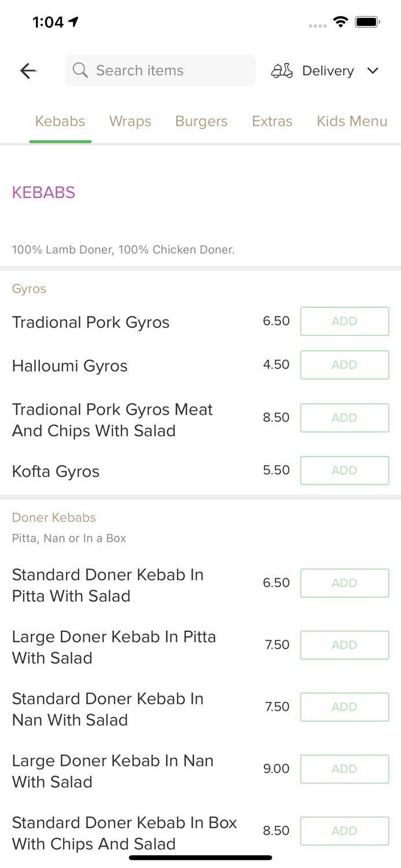Click the magnifying glass search icon
Viewport: 401px width, 868px height.
click(x=80, y=70)
